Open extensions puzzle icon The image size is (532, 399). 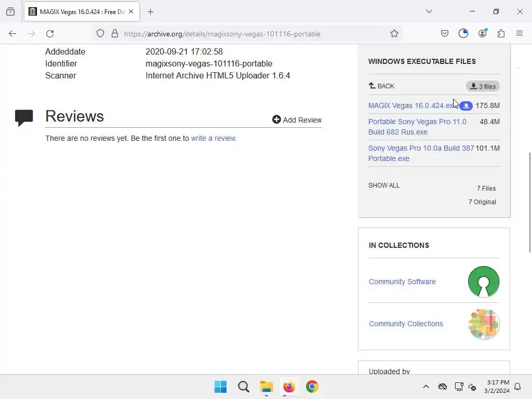[x=501, y=33]
